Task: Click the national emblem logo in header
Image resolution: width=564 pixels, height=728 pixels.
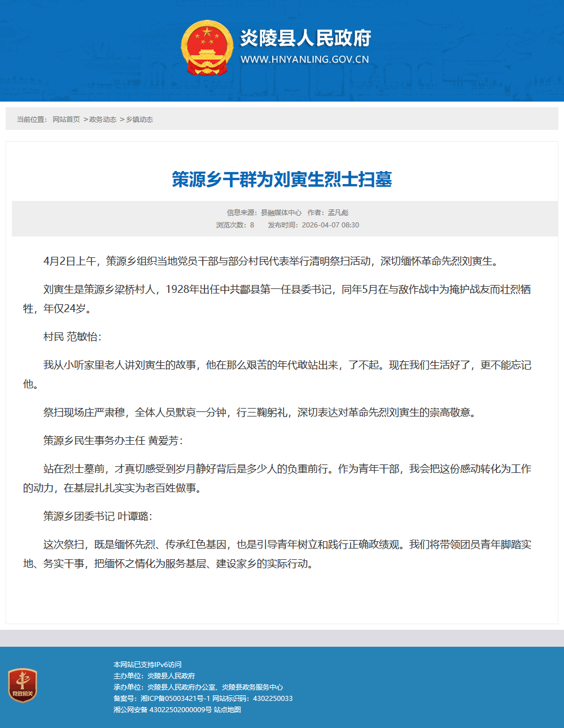Action: (x=207, y=48)
